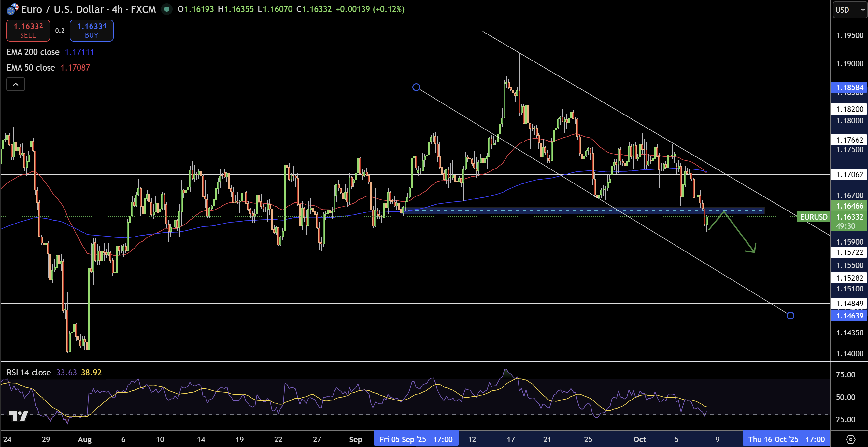The height and width of the screenshot is (447, 868).
Task: Open chart settings gear at bottom right
Action: pos(850,439)
